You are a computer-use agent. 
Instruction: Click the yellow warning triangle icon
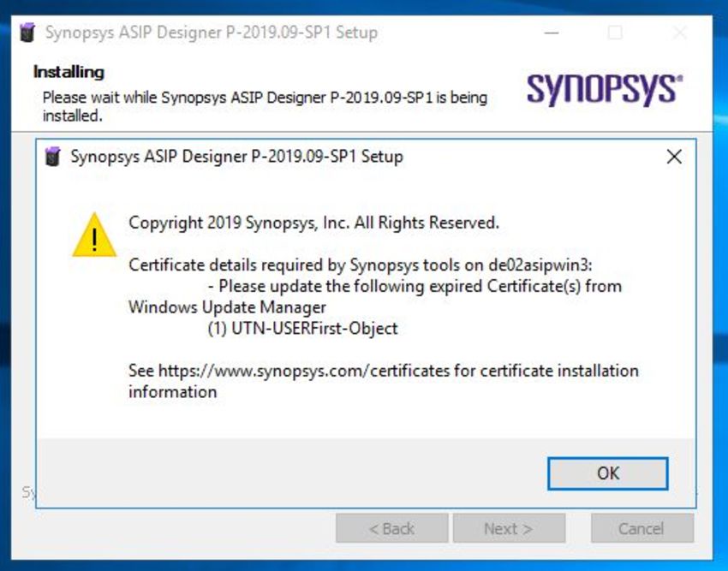pyautogui.click(x=93, y=235)
